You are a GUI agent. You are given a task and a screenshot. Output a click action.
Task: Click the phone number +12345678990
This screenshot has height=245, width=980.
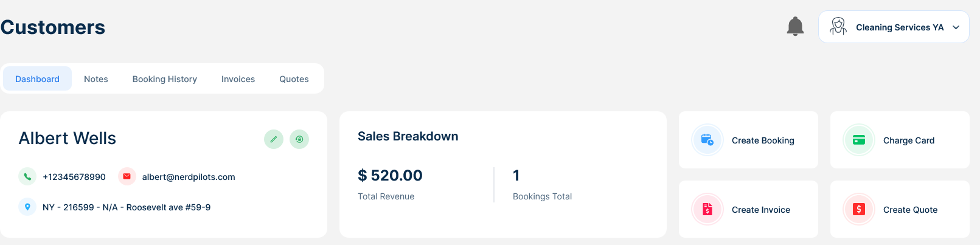click(x=74, y=177)
